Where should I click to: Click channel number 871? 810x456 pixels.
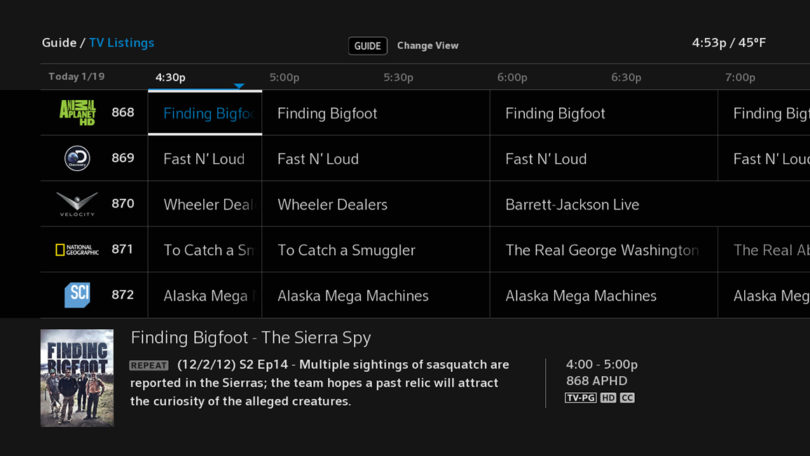pyautogui.click(x=123, y=249)
